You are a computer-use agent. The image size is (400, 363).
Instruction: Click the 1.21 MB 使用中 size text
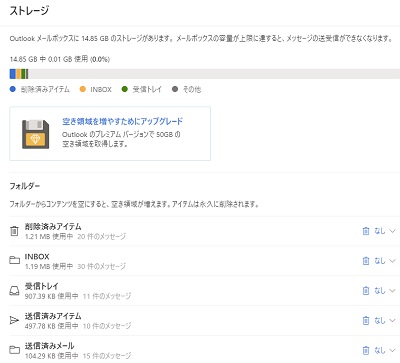click(49, 237)
